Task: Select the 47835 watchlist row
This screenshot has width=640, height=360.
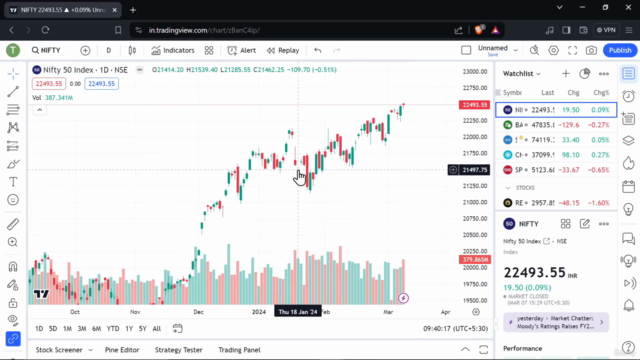Action: [556, 125]
